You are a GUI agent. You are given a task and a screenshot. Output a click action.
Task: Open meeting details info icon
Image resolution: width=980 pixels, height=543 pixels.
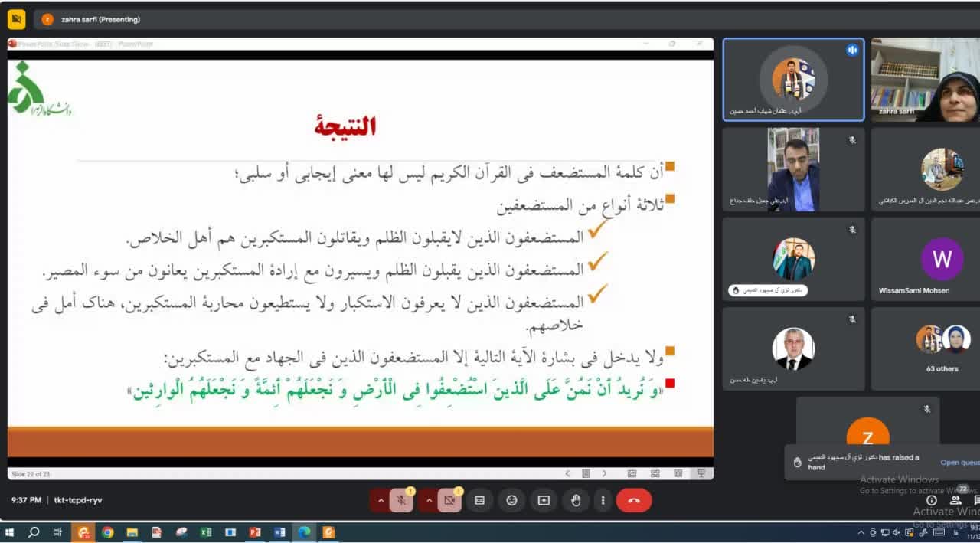tap(932, 500)
